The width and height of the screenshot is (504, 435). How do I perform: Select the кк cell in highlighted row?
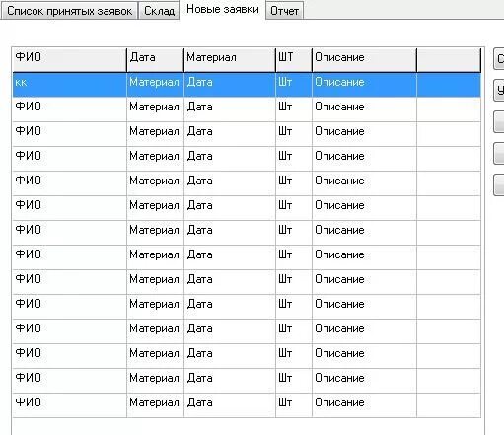[69, 85]
